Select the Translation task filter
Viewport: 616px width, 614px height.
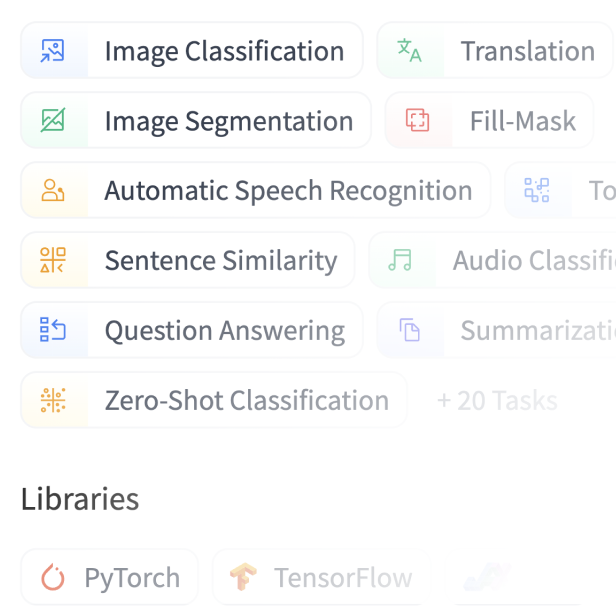527,51
